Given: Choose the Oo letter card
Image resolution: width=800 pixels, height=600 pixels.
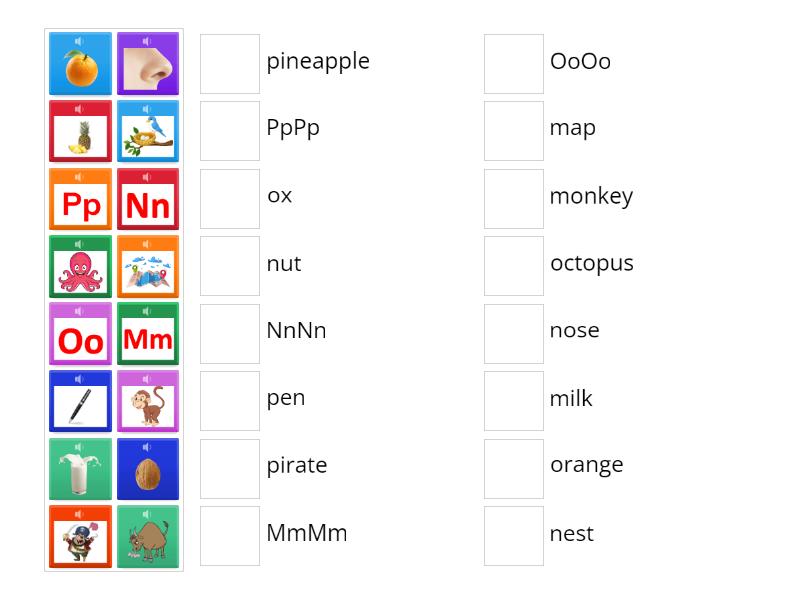Looking at the screenshot, I should [x=80, y=334].
